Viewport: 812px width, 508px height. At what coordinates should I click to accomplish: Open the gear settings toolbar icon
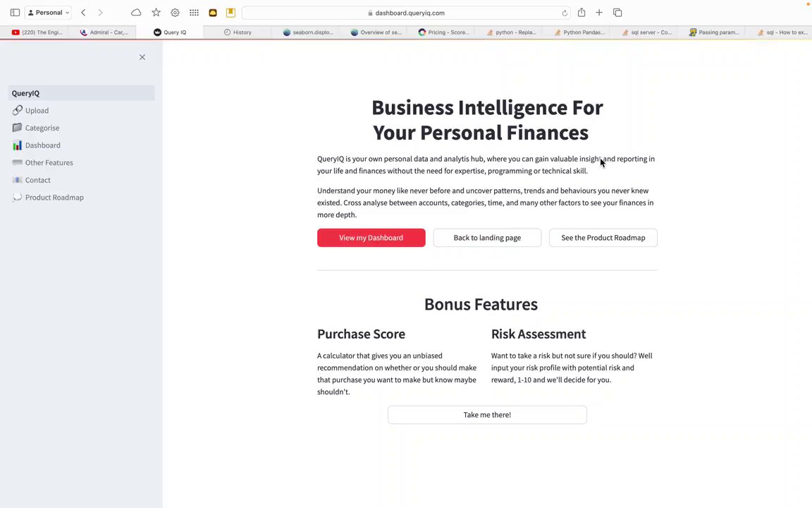click(175, 13)
